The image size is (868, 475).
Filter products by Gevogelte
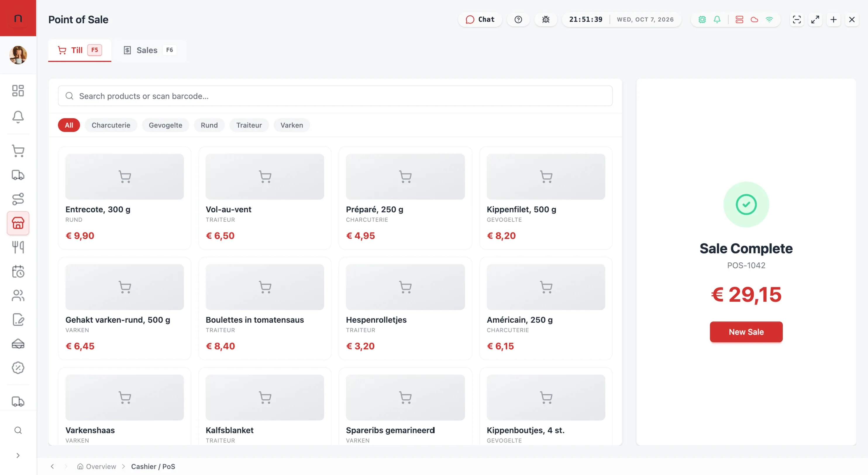coord(166,125)
